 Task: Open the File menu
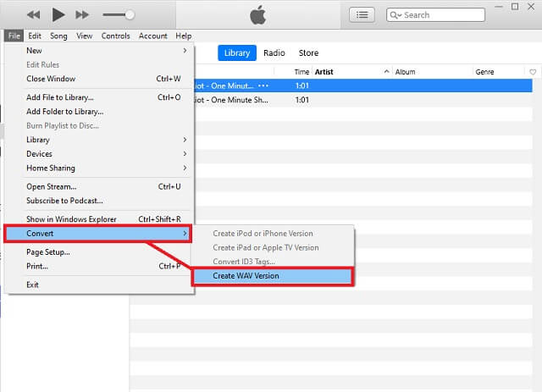click(x=14, y=36)
